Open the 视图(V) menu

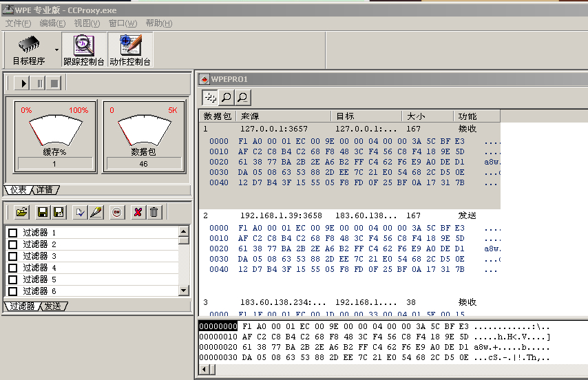click(x=87, y=23)
